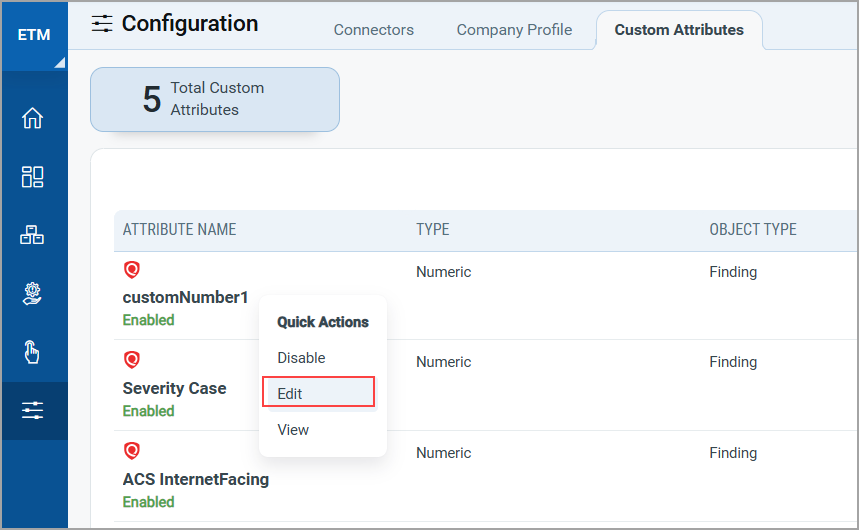
Task: Open the stacked boxes inventory icon
Action: [32, 235]
